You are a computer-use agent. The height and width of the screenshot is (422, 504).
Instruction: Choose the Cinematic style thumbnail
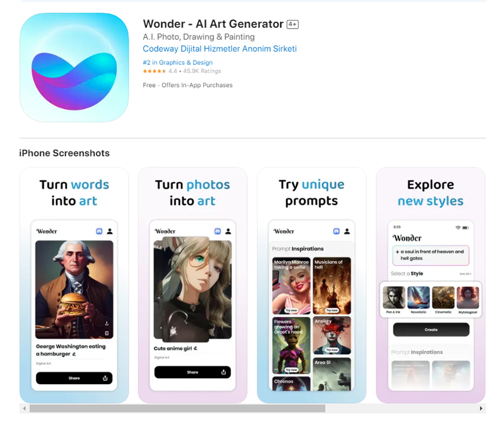(443, 300)
